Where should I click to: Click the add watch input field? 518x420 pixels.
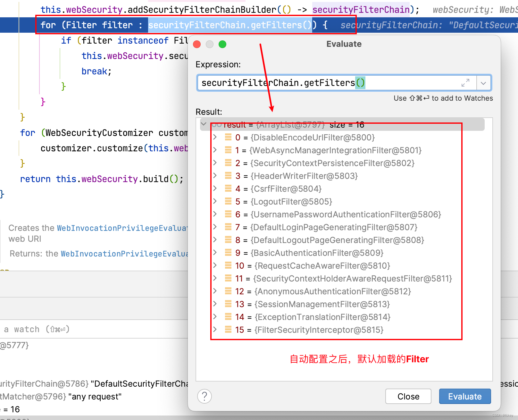94,329
